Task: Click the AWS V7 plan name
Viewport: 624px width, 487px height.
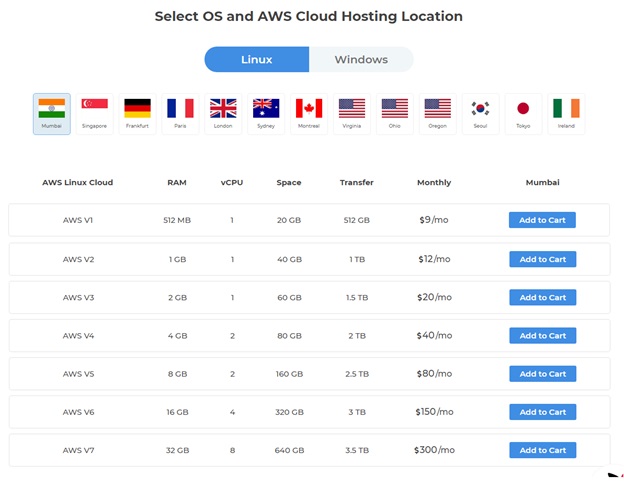Action: [x=78, y=450]
